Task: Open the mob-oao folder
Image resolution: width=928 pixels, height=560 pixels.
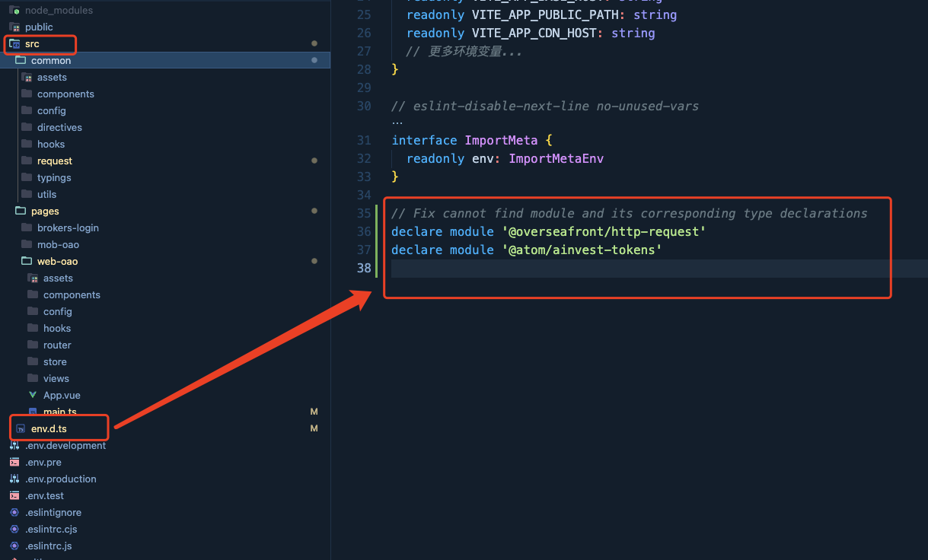Action: pyautogui.click(x=58, y=244)
